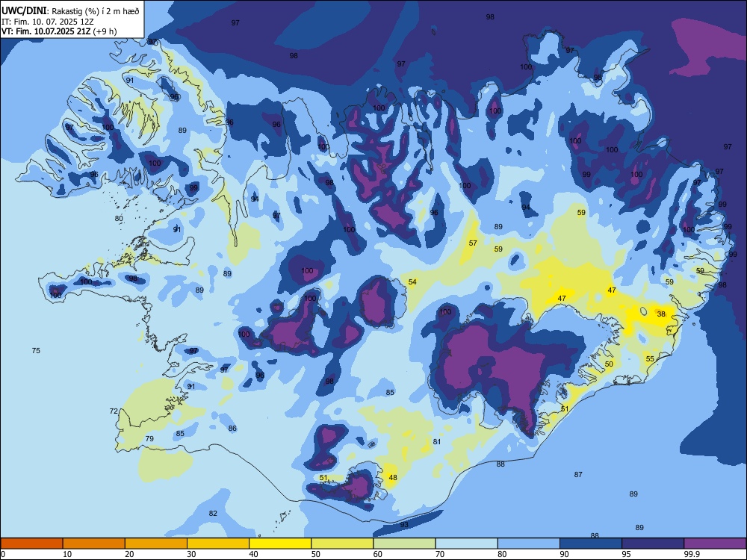Click the UWC/DINI title text
747x560 pixels.
pos(24,11)
